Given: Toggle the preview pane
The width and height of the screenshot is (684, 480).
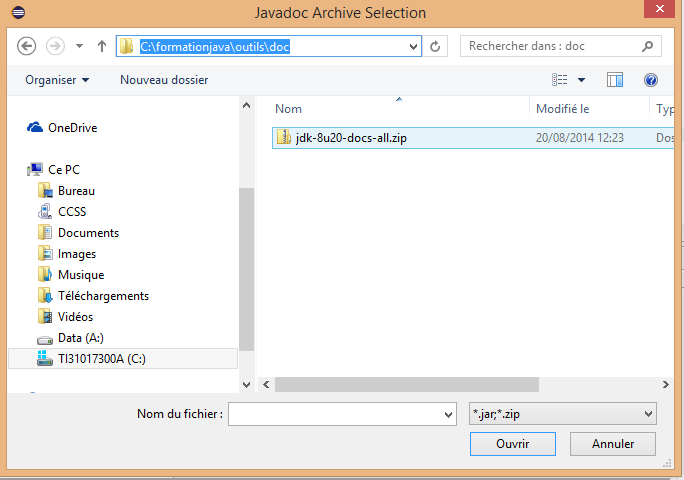Looking at the screenshot, I should 615,80.
